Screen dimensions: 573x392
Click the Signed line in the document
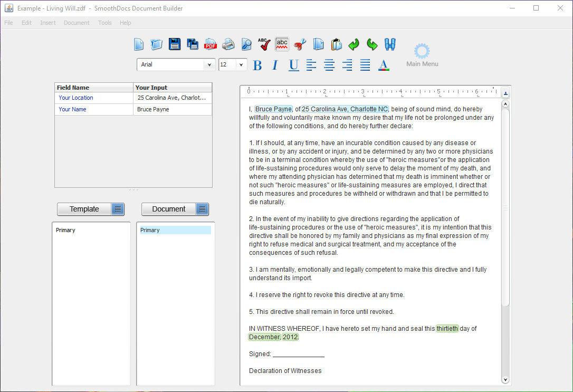coord(286,353)
